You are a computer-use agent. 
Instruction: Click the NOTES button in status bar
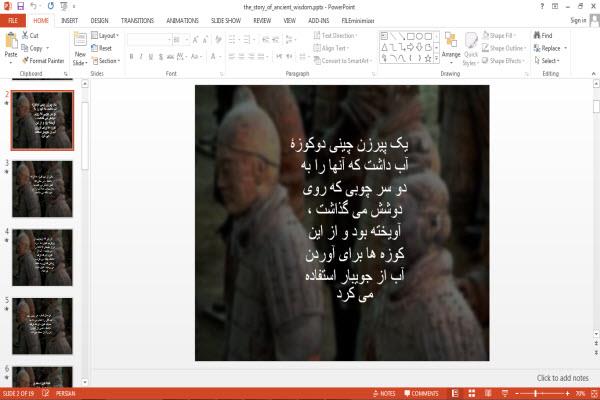pos(384,393)
